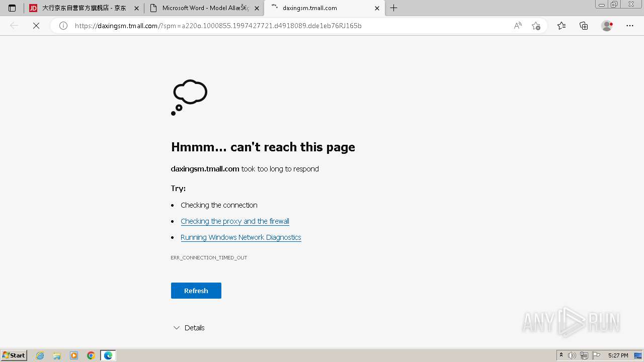This screenshot has height=362, width=644.
Task: Expand the Details section
Action: pyautogui.click(x=189, y=328)
